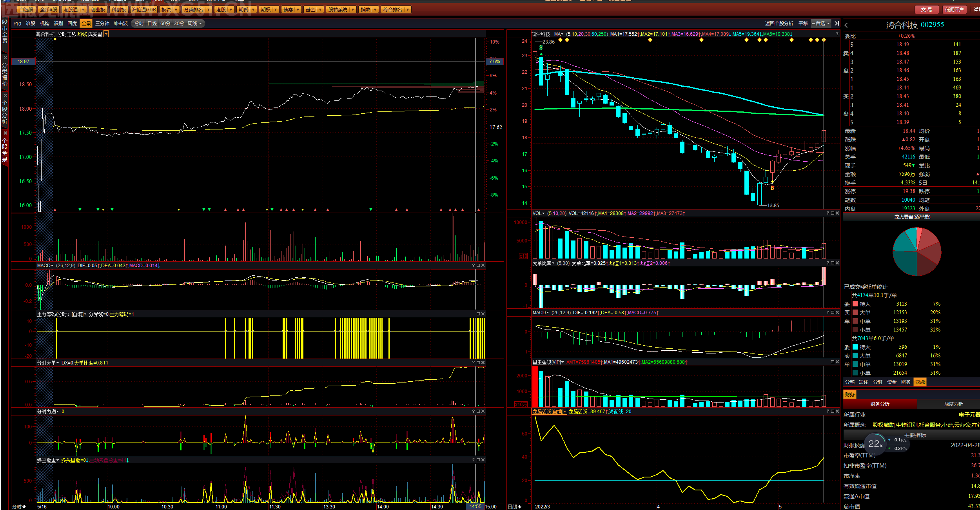The height and width of the screenshot is (510, 980).
Task: Open the 自选 dropdown in the top bar
Action: click(821, 24)
